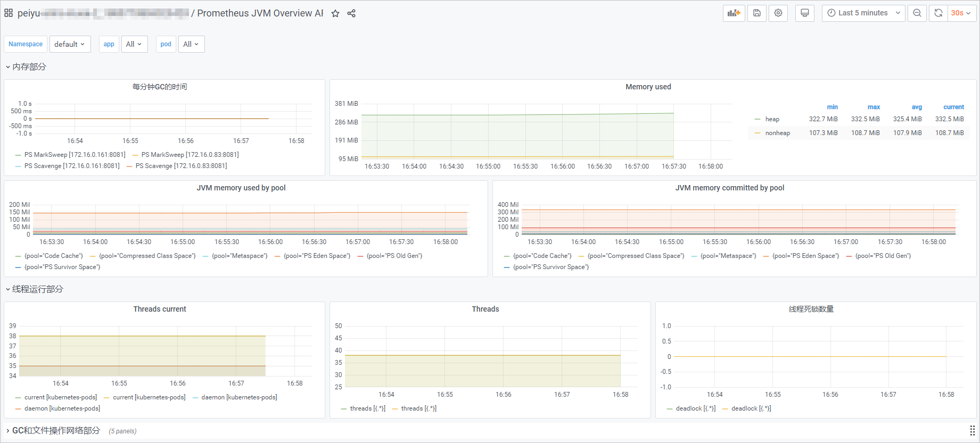Sort Memory used legend by min

[833, 107]
